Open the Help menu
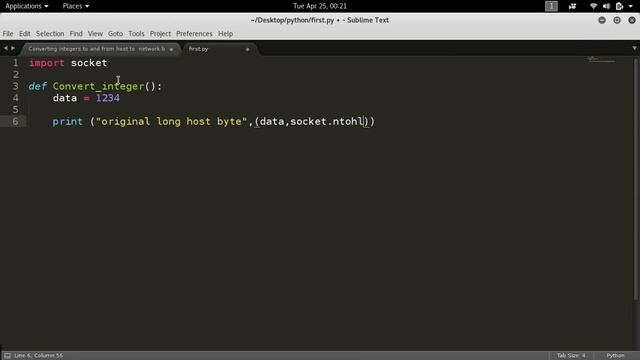640x360 pixels. pos(225,33)
